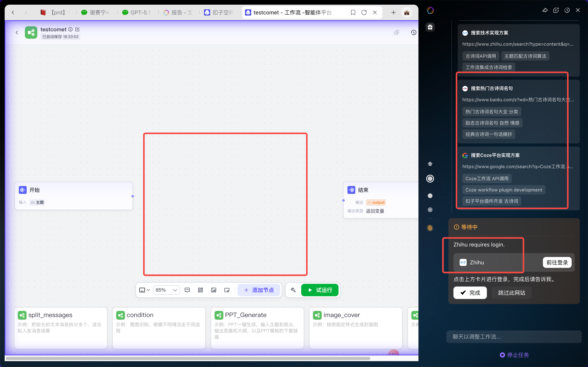Image resolution: width=588 pixels, height=367 pixels.
Task: Click the auto-layout grid icon in toolbar
Action: pos(200,290)
